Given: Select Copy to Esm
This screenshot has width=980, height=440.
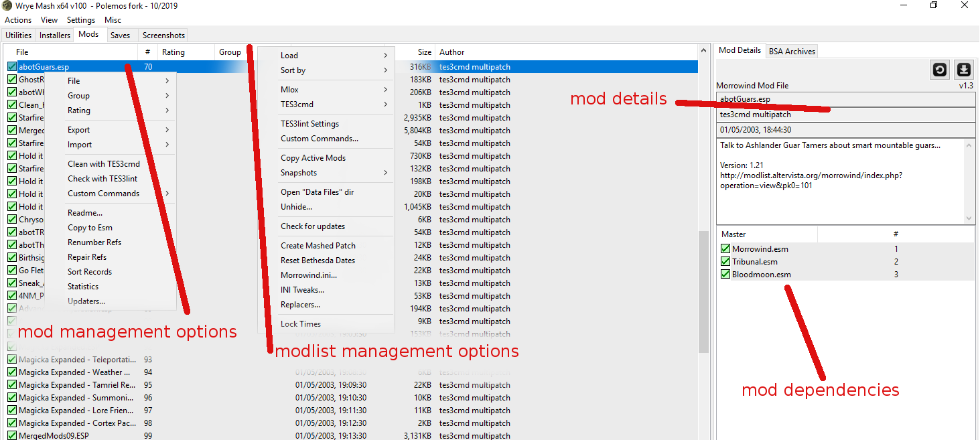Looking at the screenshot, I should (x=90, y=228).
